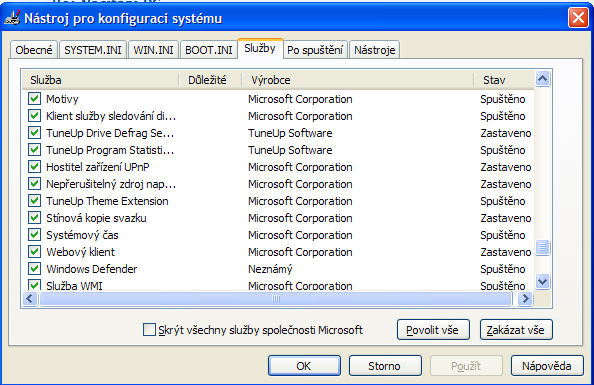594x385 pixels.
Task: Select the BOOT.INI tab
Action: point(209,50)
